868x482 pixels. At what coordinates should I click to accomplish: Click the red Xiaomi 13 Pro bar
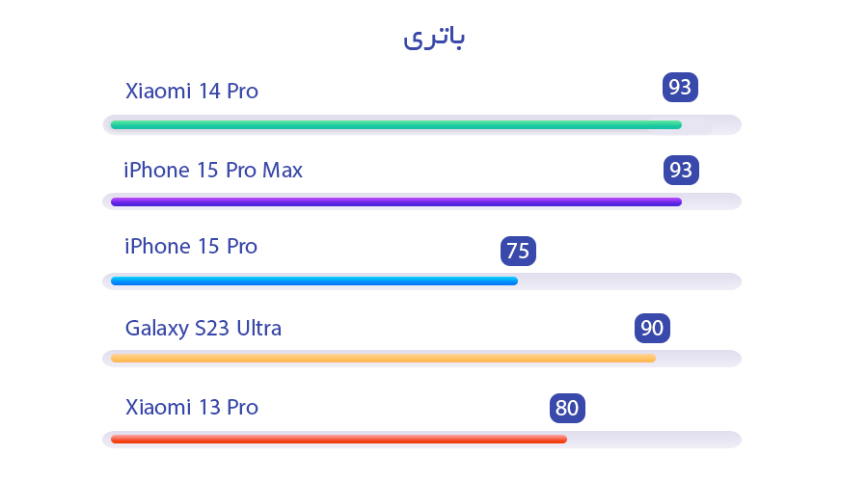[x=338, y=439]
